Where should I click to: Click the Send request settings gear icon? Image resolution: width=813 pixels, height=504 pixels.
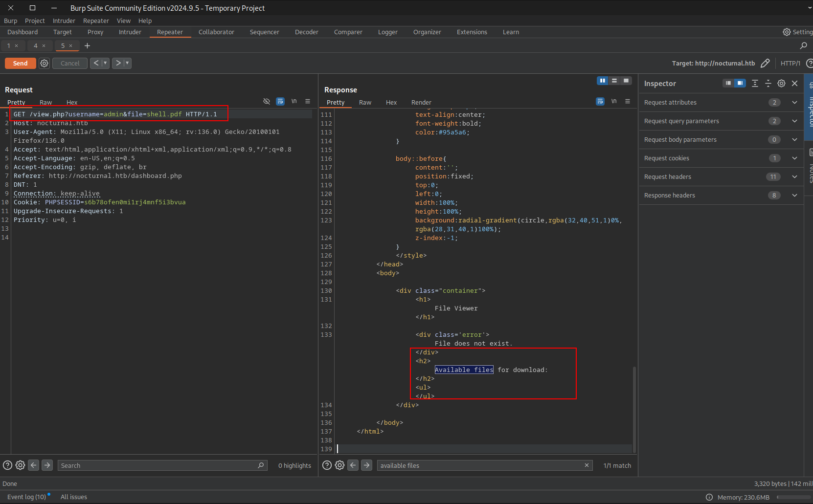click(44, 63)
